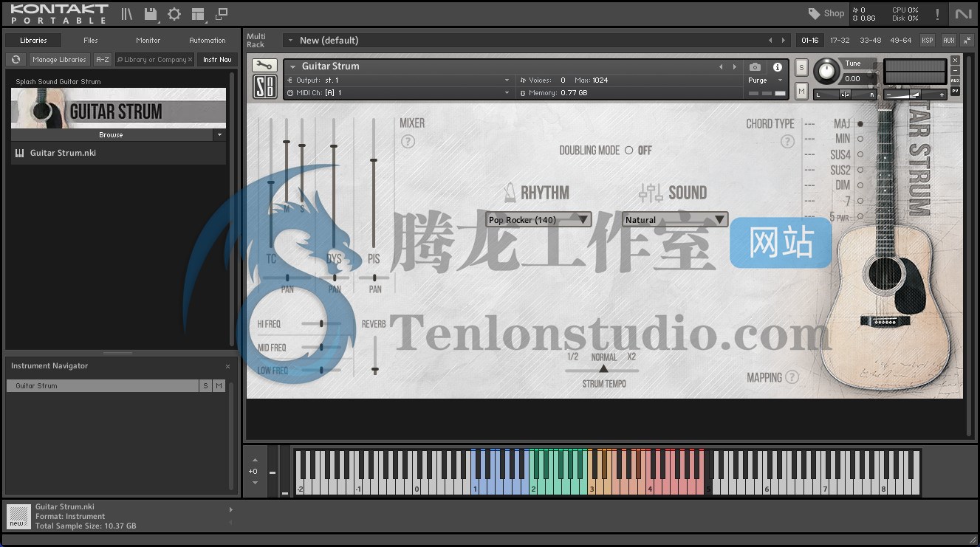Click the Rhythm metronome icon
The height and width of the screenshot is (547, 980).
[510, 193]
